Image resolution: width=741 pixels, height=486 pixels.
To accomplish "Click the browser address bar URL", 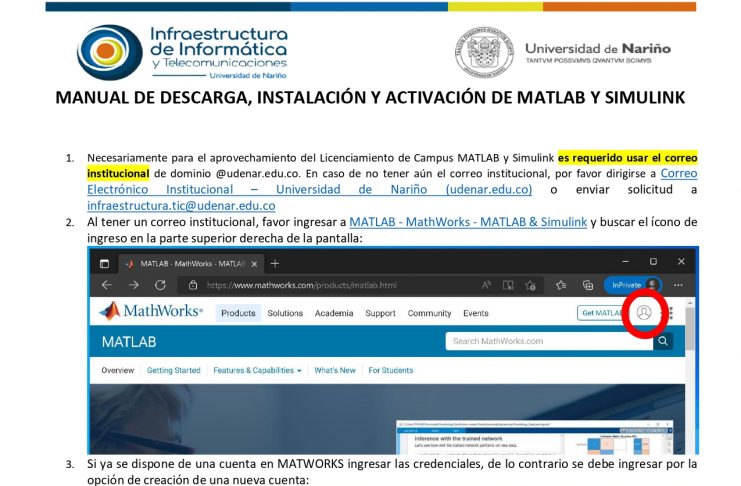I will (302, 285).
